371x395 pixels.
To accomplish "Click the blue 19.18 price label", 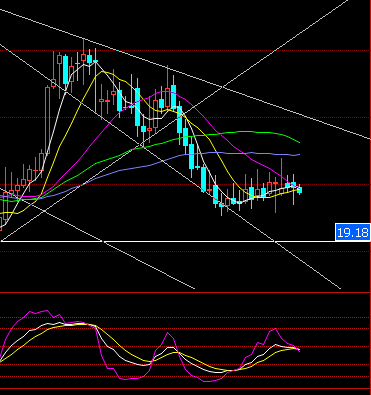I will pos(353,232).
